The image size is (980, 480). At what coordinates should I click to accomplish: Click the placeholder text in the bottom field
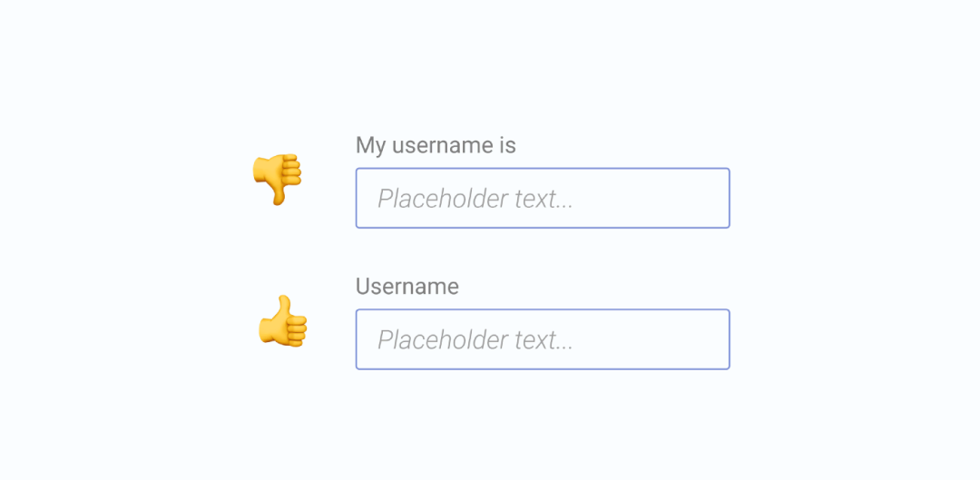[x=475, y=340]
